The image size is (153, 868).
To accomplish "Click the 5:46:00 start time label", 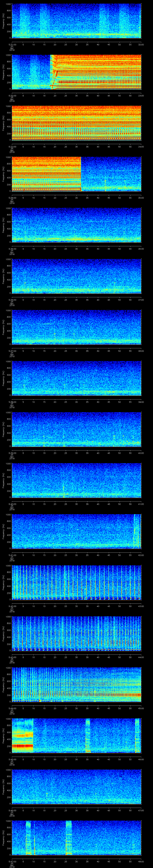I will (12, 810).
